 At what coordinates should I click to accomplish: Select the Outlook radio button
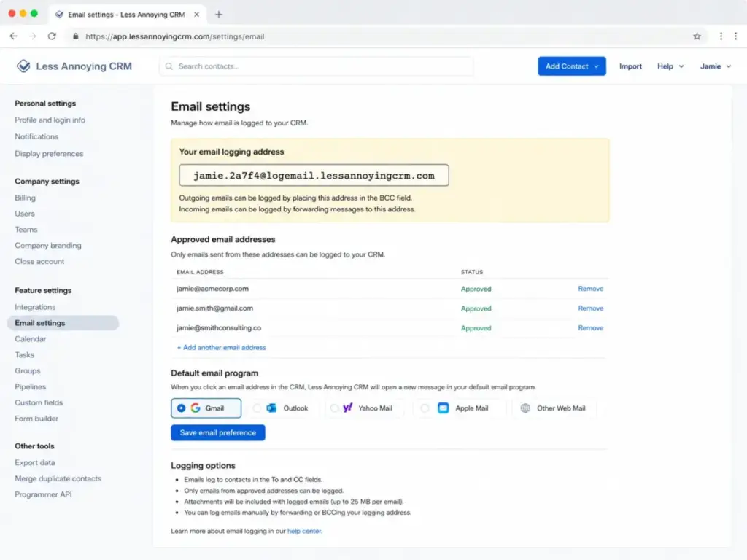coord(257,408)
